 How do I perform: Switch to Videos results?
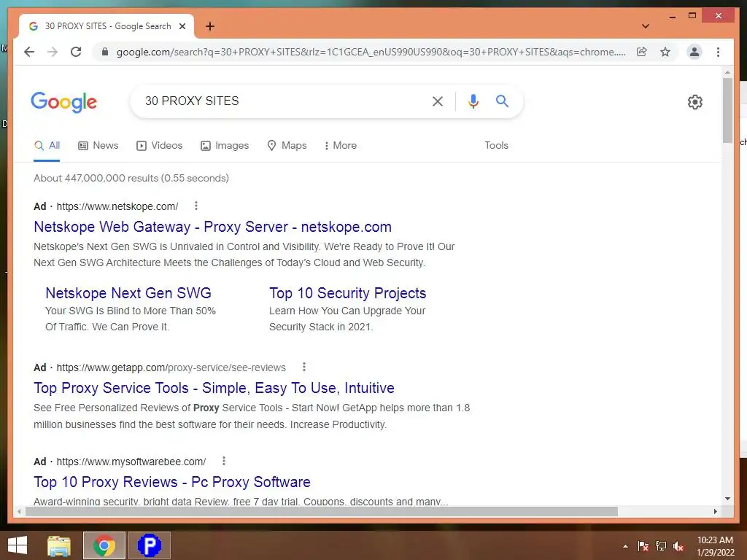click(160, 145)
